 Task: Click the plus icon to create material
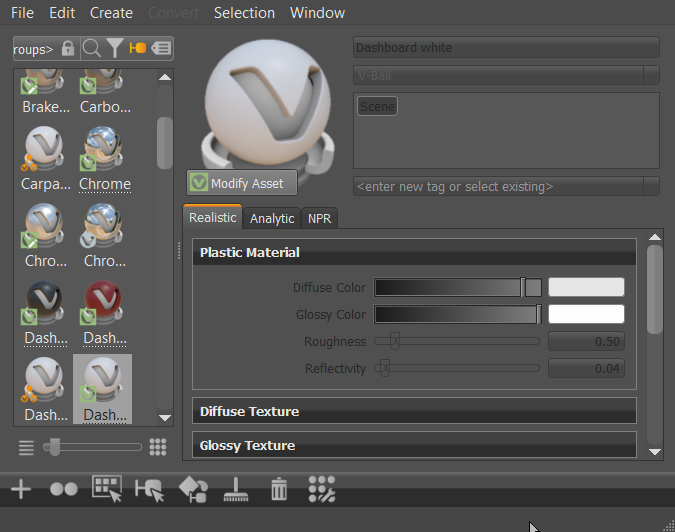(21, 489)
